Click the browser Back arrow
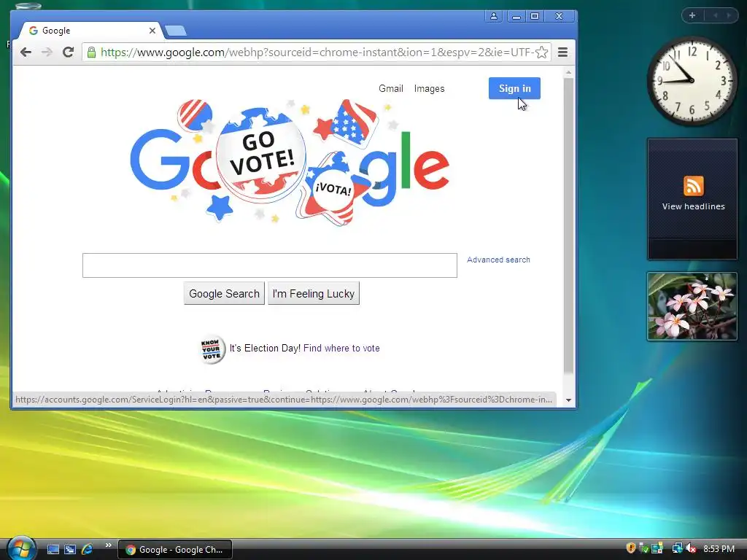Screen dimensions: 747x560 [x=26, y=52]
